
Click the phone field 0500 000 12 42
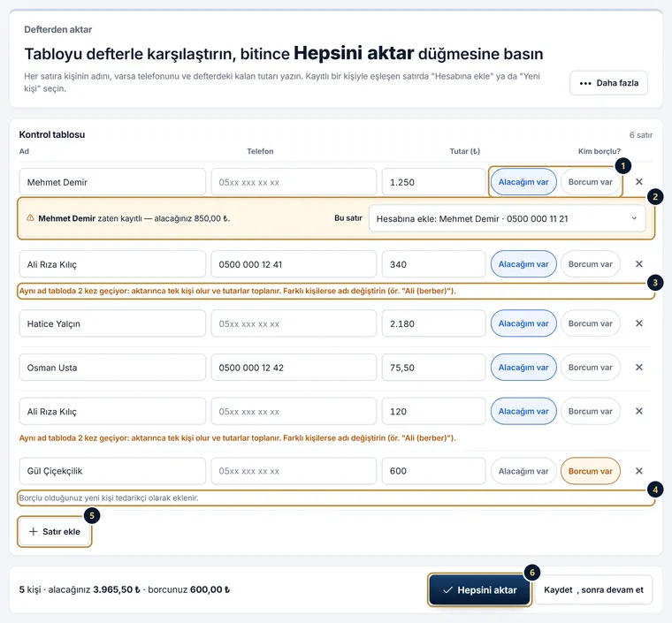point(294,368)
